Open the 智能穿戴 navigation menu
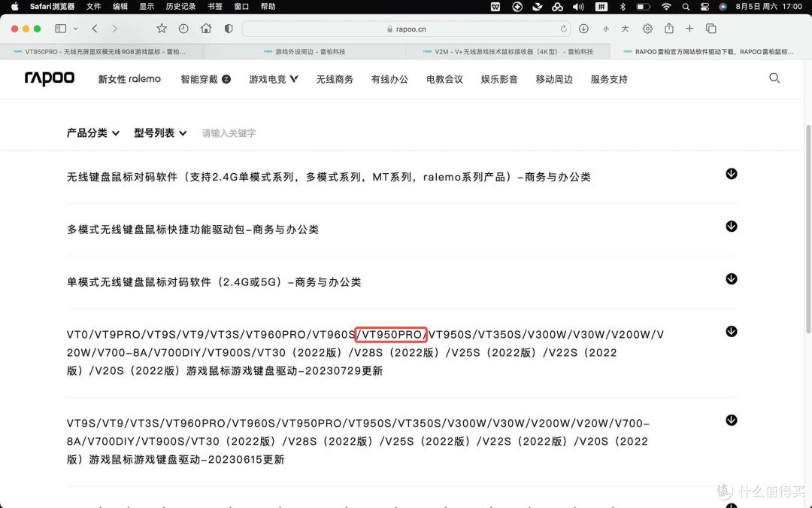Image resolution: width=812 pixels, height=508 pixels. pos(205,79)
